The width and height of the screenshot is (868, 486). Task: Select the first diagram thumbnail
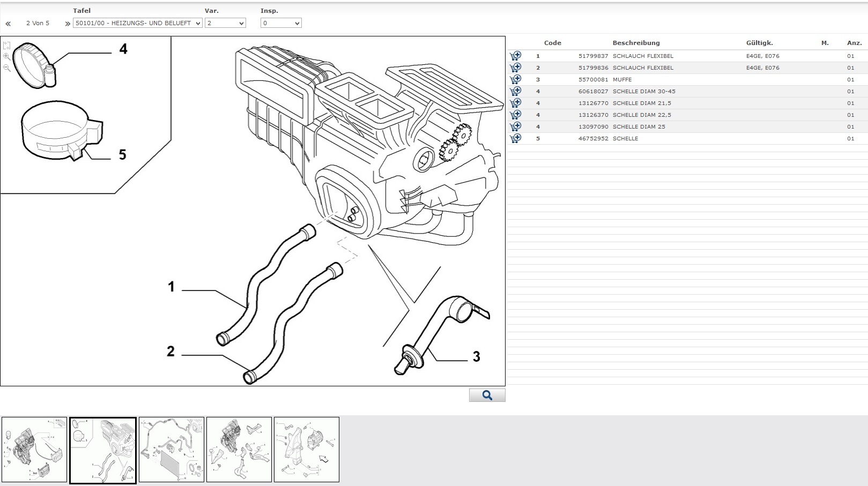pos(34,450)
